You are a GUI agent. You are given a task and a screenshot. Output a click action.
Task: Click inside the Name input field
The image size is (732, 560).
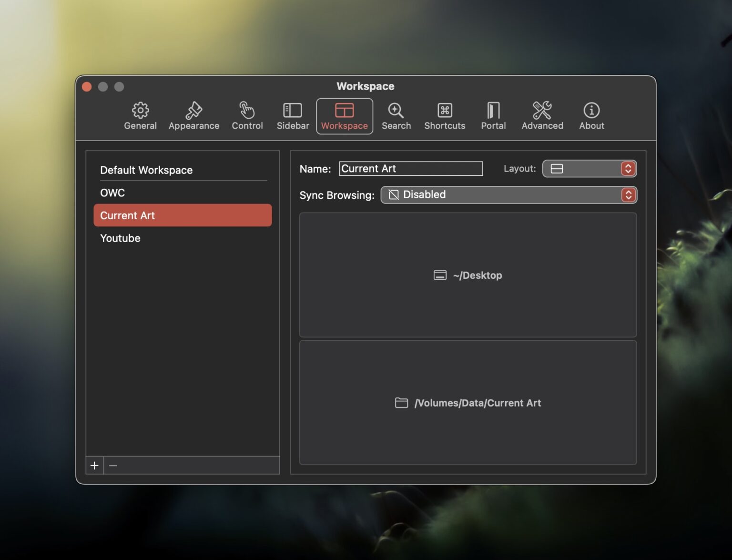pyautogui.click(x=410, y=168)
